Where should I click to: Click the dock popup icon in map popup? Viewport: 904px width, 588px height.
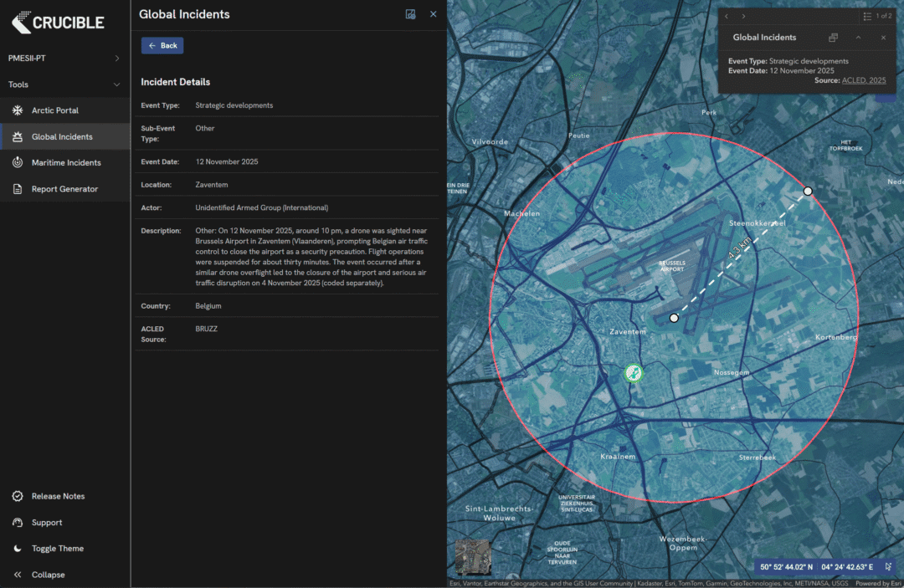pyautogui.click(x=833, y=38)
